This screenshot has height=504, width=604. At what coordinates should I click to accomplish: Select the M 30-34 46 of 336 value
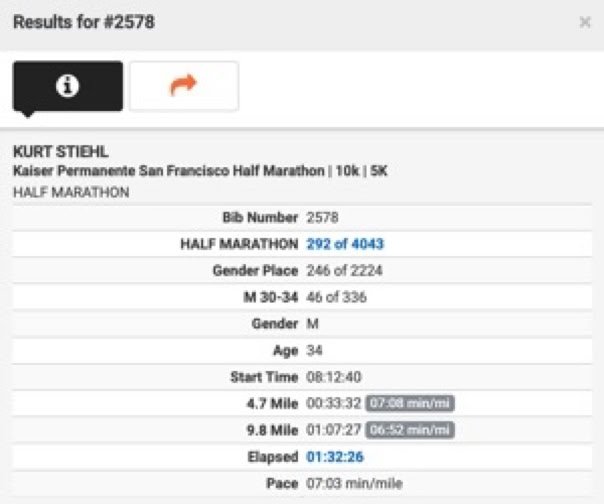tap(336, 297)
